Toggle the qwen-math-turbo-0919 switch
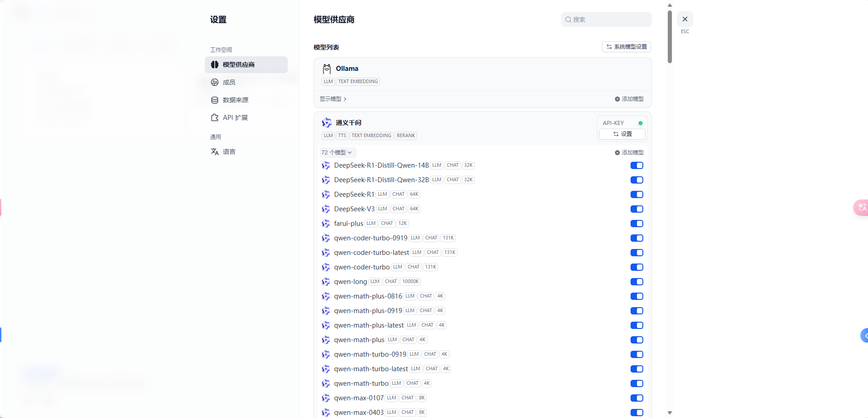Viewport: 868px width, 418px height. [637, 354]
